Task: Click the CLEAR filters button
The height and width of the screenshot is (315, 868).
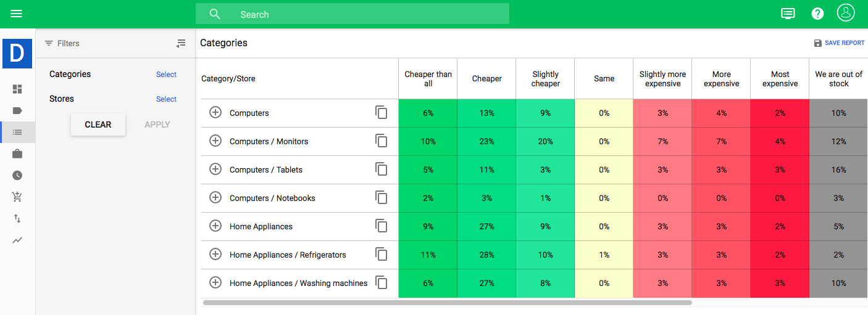Action: click(x=98, y=125)
